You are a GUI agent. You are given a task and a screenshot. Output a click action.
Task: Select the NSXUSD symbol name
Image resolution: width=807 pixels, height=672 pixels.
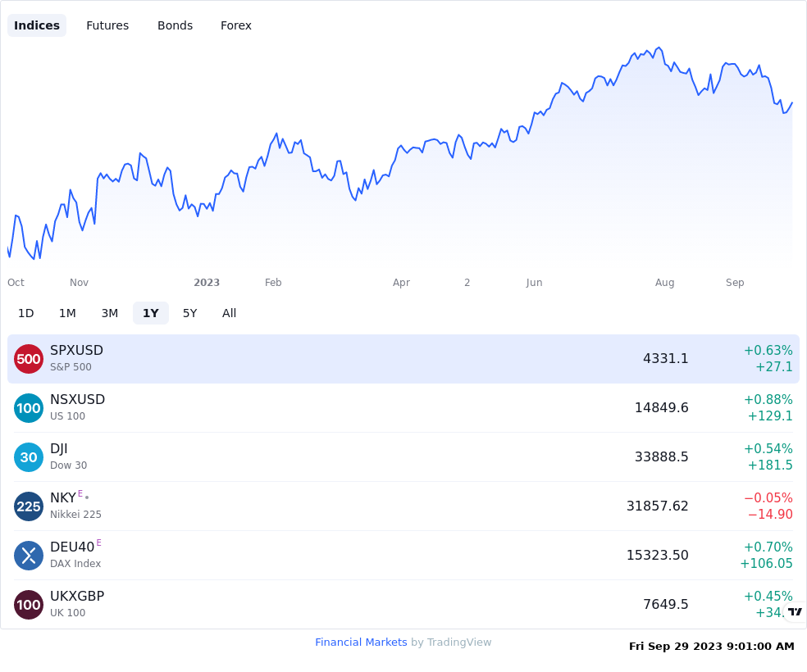[x=78, y=399]
